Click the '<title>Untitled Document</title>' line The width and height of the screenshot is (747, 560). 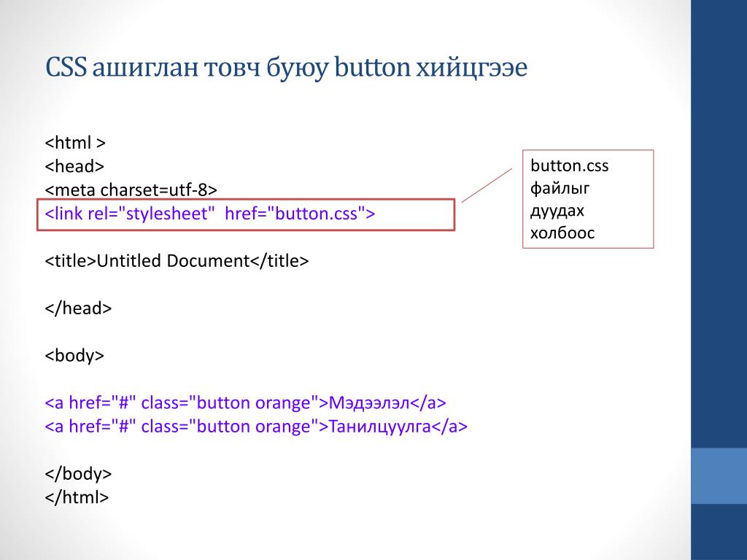coord(177,260)
